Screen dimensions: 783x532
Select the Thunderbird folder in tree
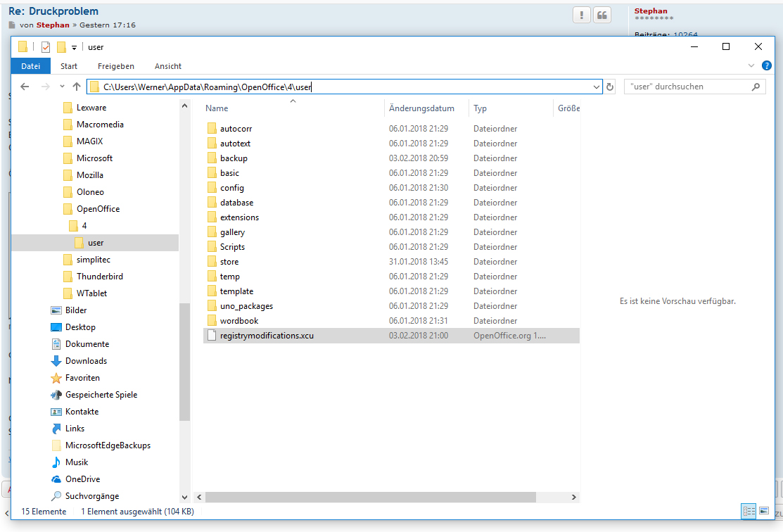99,277
